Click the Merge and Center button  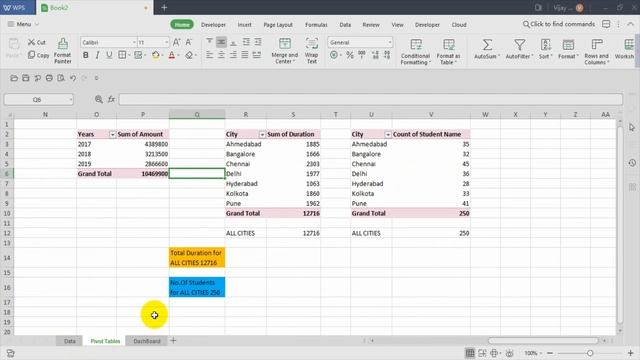284,51
